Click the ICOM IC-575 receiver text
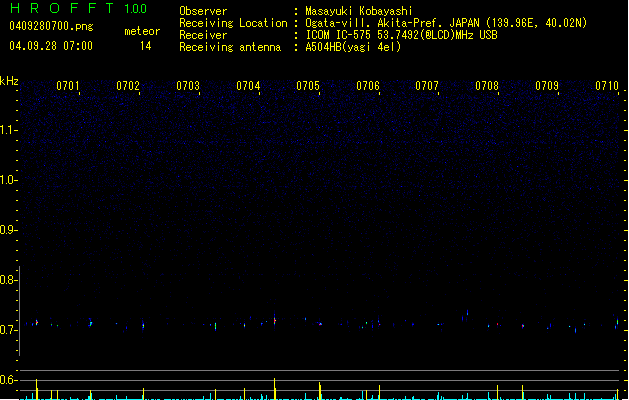629x400 pixels. pos(402,35)
